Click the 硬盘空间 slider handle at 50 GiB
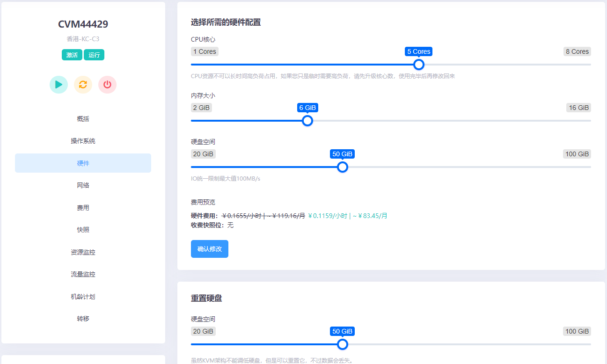The image size is (607, 364). (342, 167)
